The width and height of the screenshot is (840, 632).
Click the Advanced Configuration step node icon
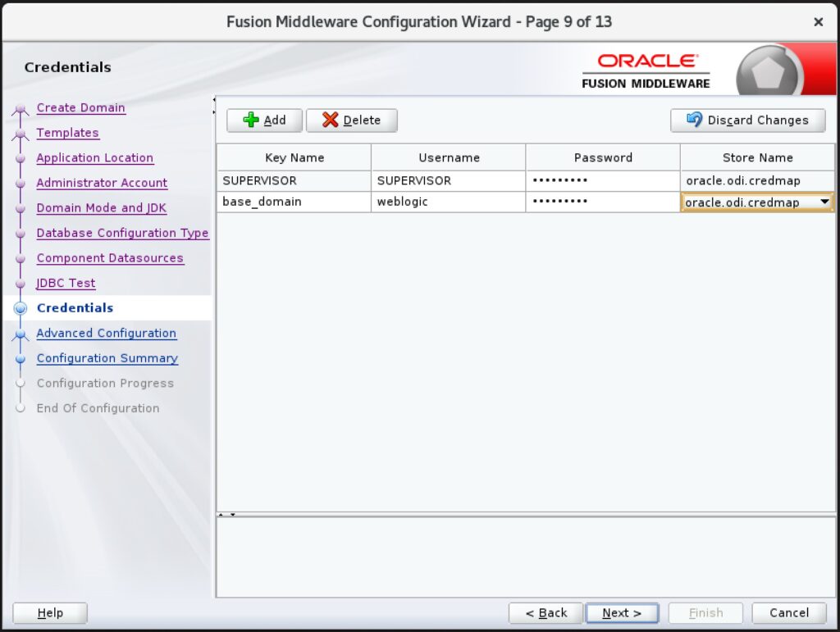[21, 335]
